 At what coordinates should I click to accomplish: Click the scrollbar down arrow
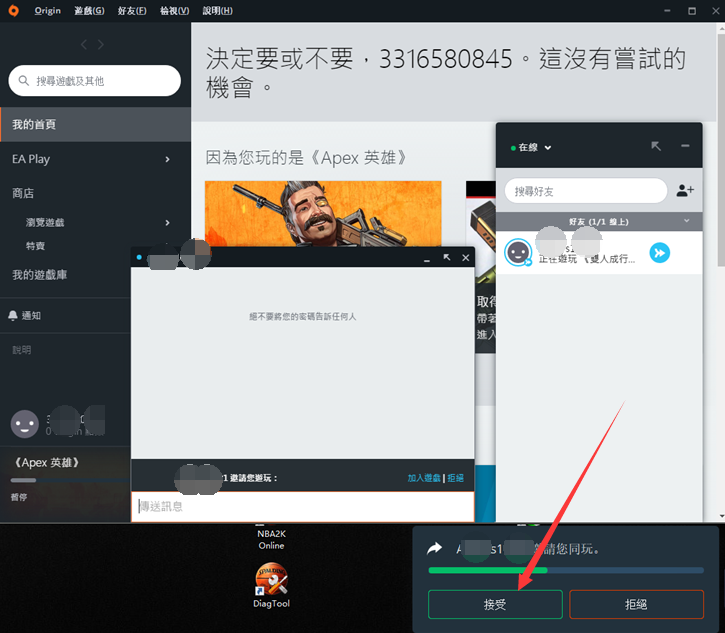[x=722, y=516]
